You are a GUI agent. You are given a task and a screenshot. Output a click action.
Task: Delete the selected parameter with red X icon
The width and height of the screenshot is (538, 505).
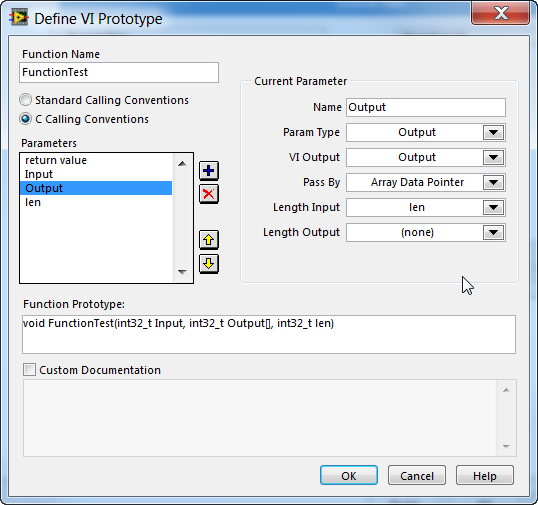click(209, 194)
